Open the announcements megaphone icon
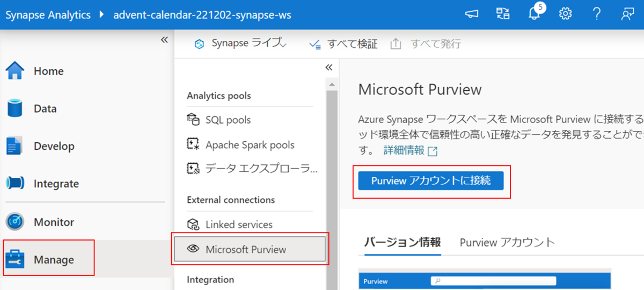The width and height of the screenshot is (644, 290). tap(472, 15)
